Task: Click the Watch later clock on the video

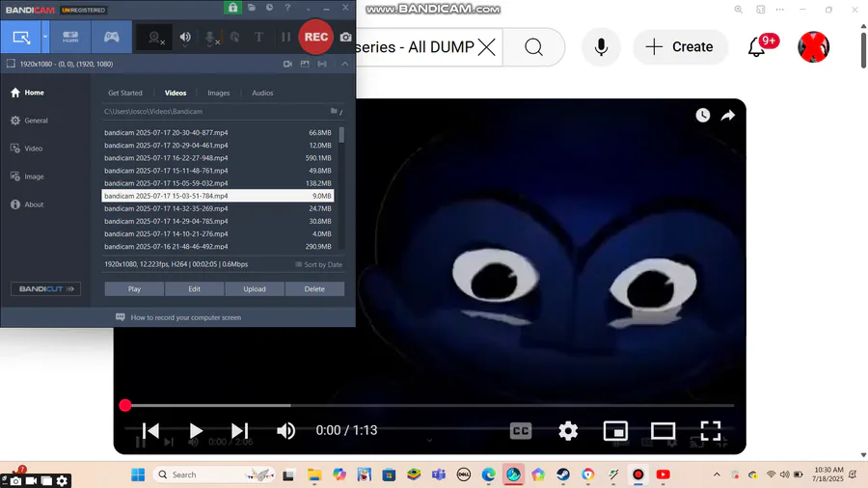Action: coord(702,115)
